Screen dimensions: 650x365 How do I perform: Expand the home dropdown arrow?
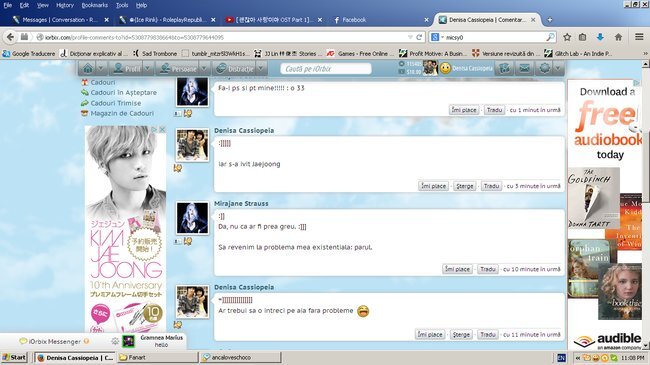point(101,68)
